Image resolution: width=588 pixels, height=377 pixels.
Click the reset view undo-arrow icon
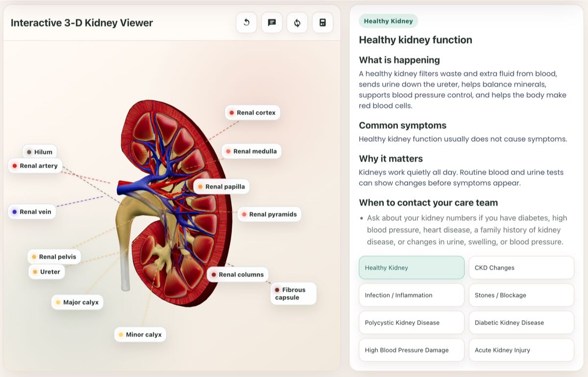tap(246, 23)
